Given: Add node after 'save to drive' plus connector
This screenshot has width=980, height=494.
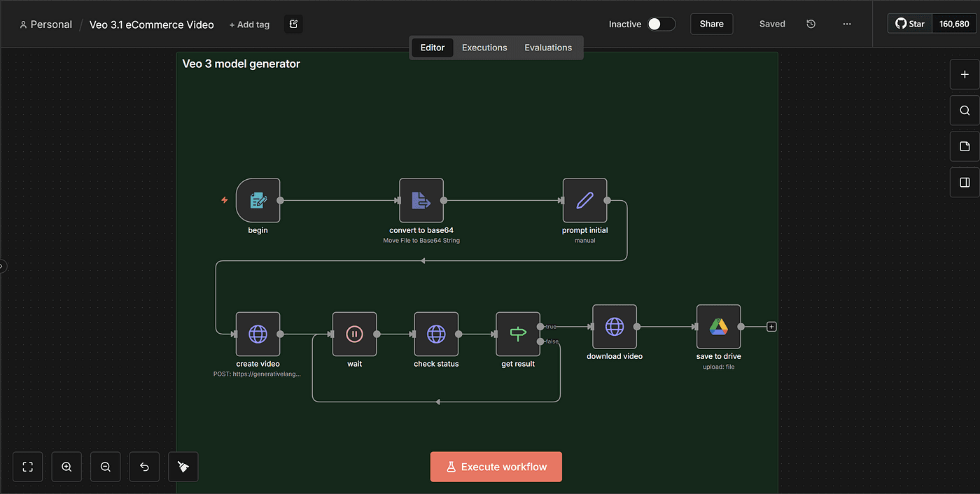Looking at the screenshot, I should 771,327.
